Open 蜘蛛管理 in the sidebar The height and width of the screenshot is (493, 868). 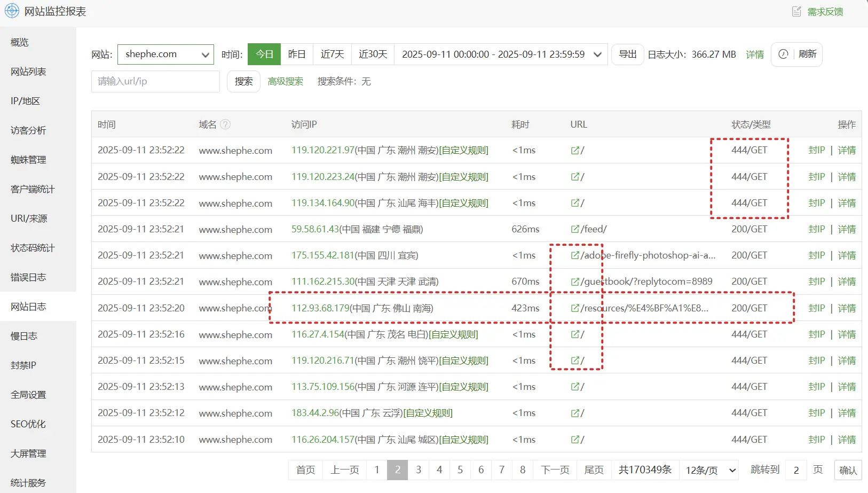pos(28,160)
